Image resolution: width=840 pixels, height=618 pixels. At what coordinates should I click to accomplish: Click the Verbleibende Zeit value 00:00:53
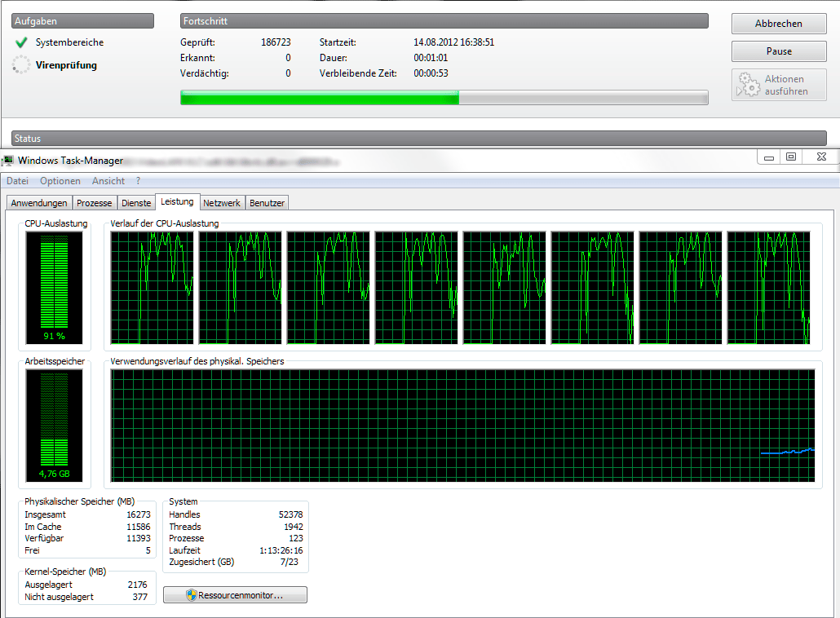coord(431,73)
